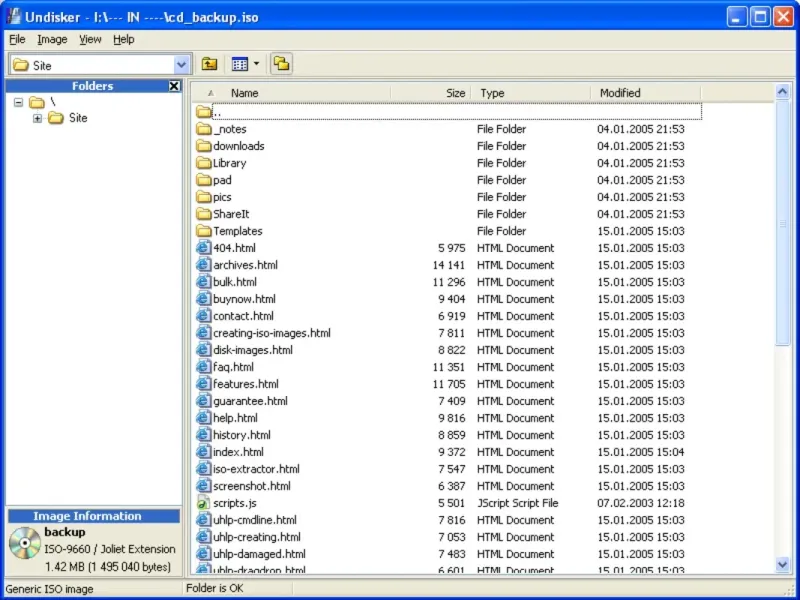Click the scripts.js file icon

coord(204,503)
